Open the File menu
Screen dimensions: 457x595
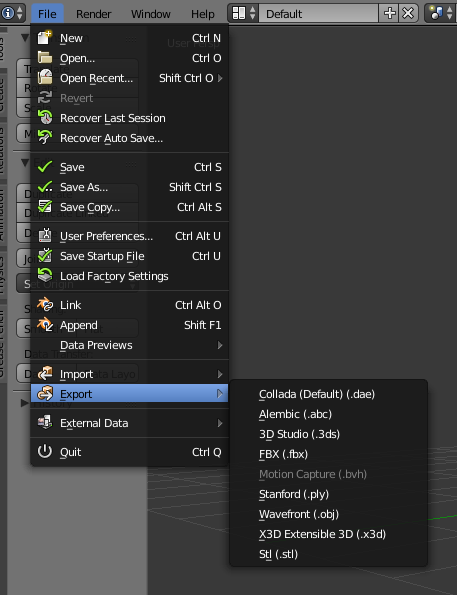(47, 14)
